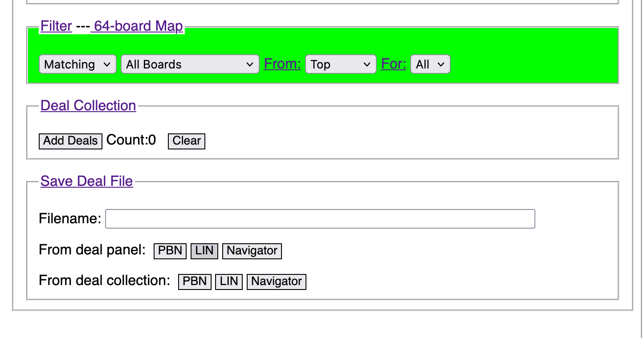The height and width of the screenshot is (338, 644).
Task: Click PBN in the From deal collection row
Action: 195,282
